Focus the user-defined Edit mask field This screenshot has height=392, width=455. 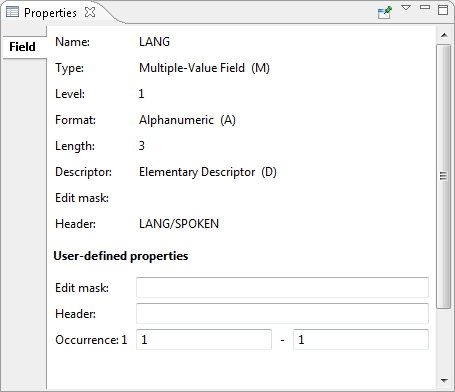(x=282, y=287)
